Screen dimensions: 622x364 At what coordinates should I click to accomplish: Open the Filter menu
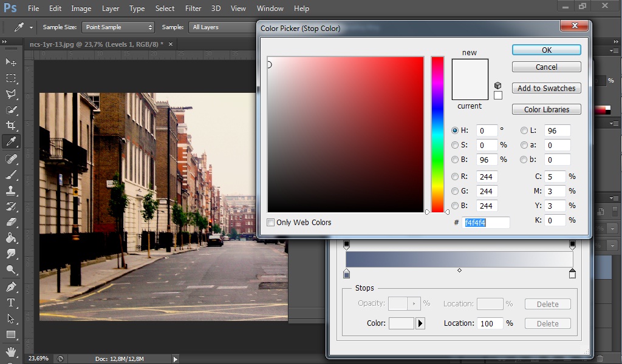(x=193, y=8)
